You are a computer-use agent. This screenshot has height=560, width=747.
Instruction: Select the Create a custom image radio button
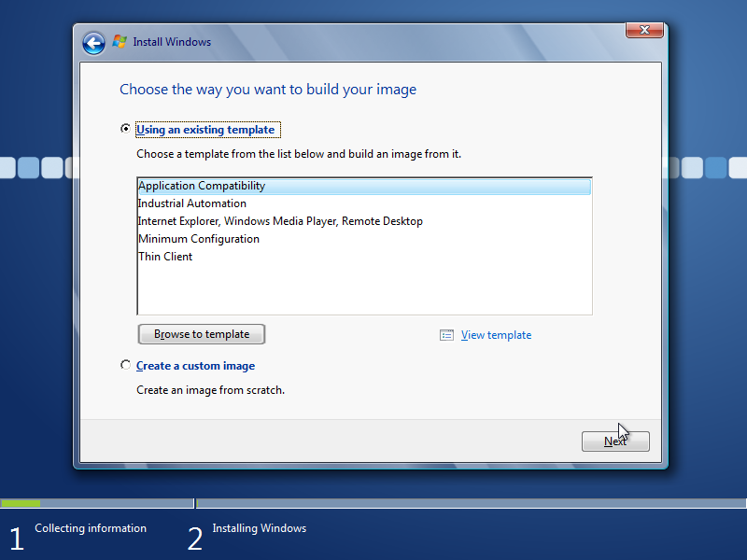125,365
